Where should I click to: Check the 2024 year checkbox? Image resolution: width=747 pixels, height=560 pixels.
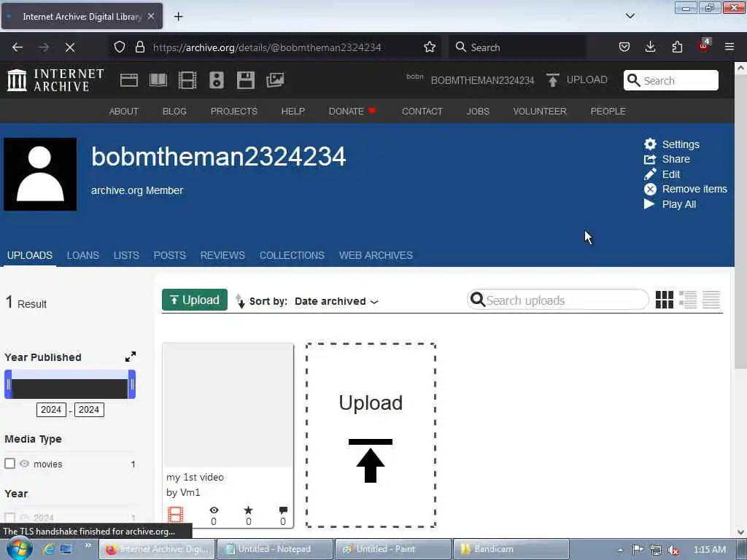click(9, 517)
